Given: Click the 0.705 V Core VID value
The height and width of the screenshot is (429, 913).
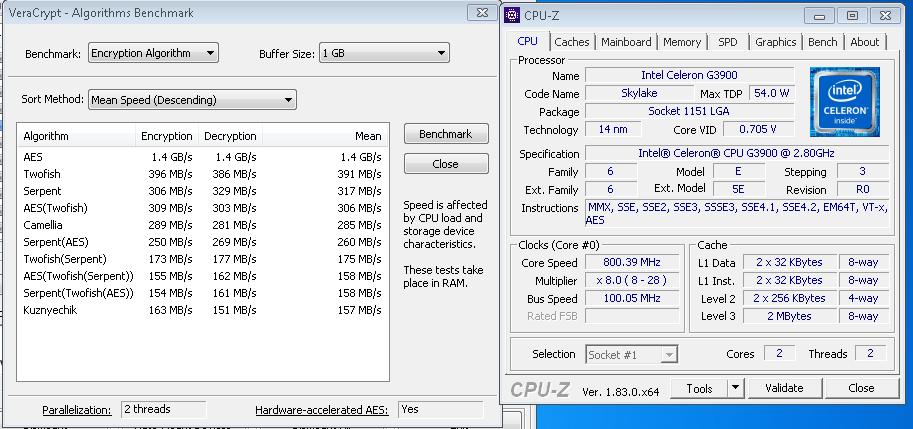Looking at the screenshot, I should coord(758,129).
